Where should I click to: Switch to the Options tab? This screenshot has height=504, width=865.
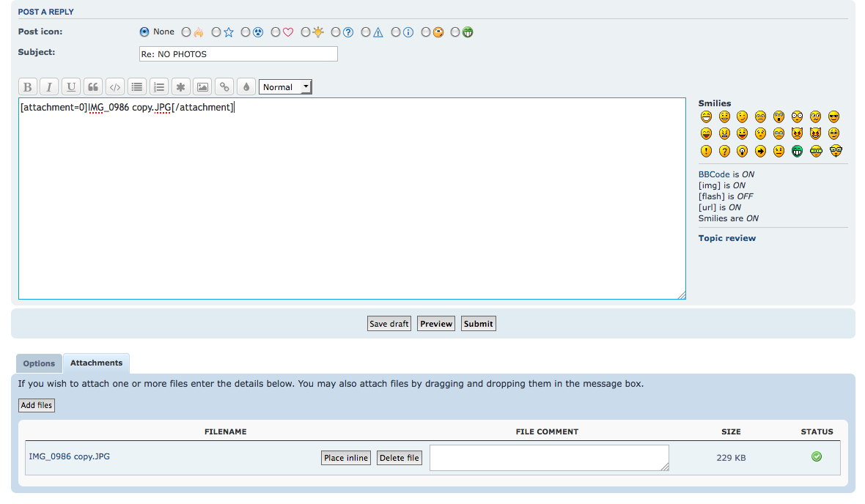(39, 363)
